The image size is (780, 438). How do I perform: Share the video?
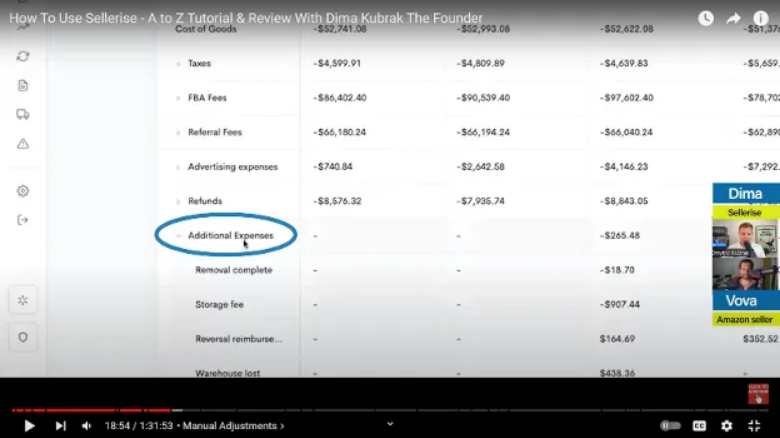(x=733, y=18)
